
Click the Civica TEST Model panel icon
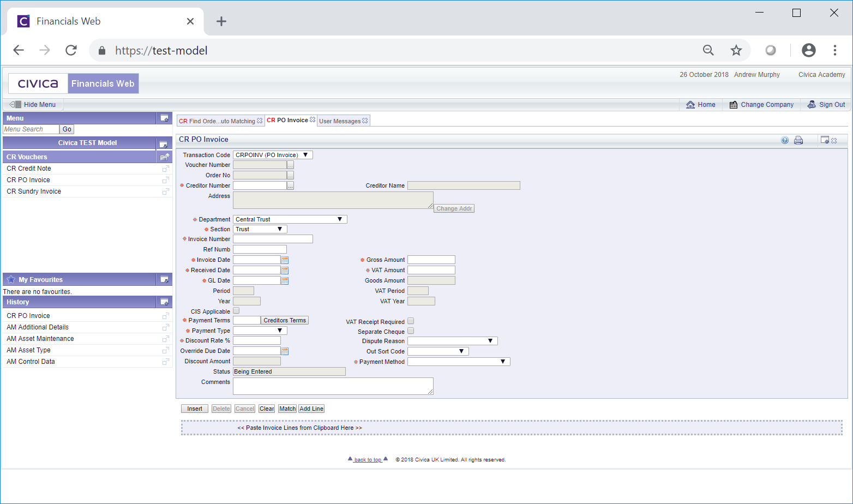click(x=163, y=144)
